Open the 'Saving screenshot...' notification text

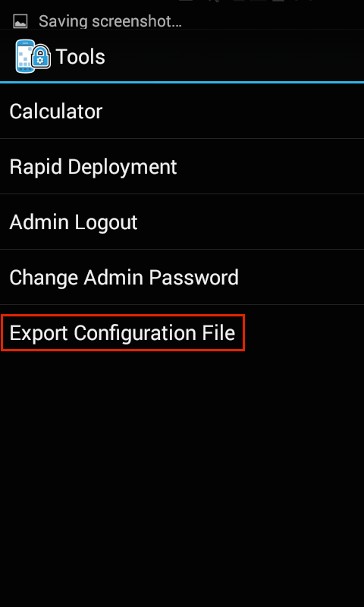coord(110,21)
